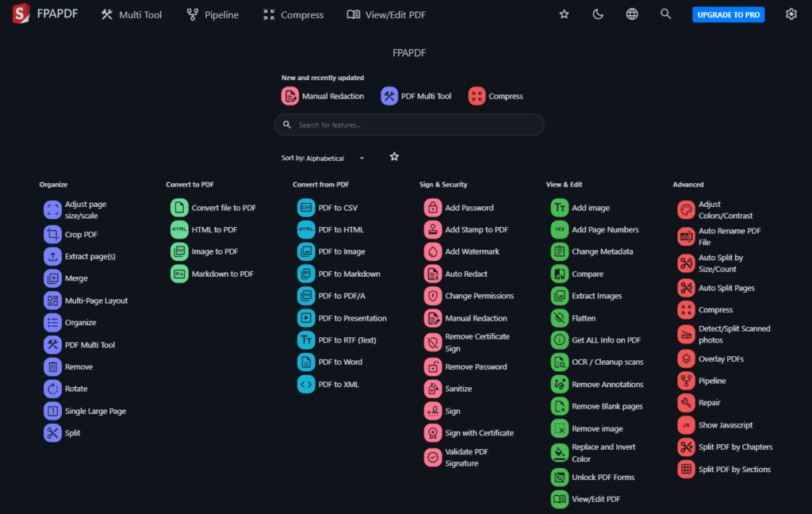Toggle favorites star in top navbar
The height and width of the screenshot is (514, 812).
565,14
